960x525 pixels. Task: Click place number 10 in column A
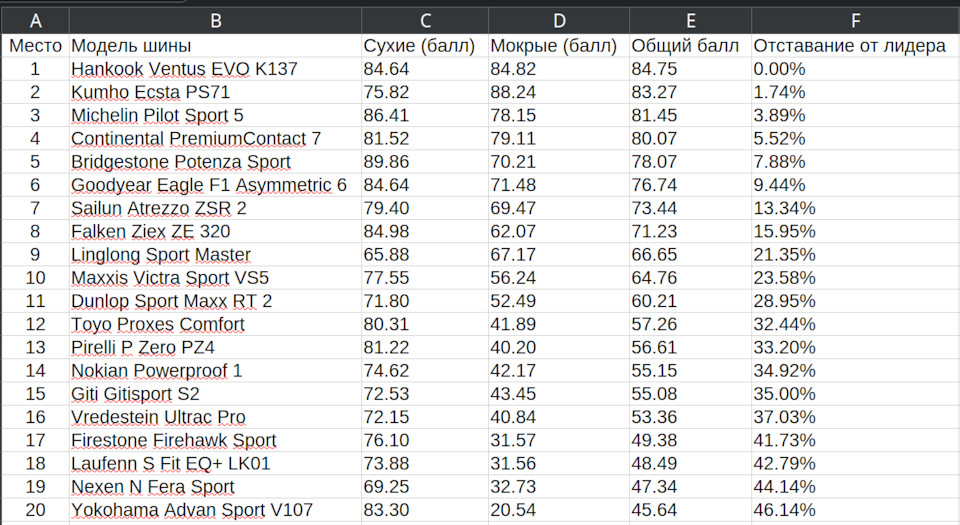[x=36, y=278]
